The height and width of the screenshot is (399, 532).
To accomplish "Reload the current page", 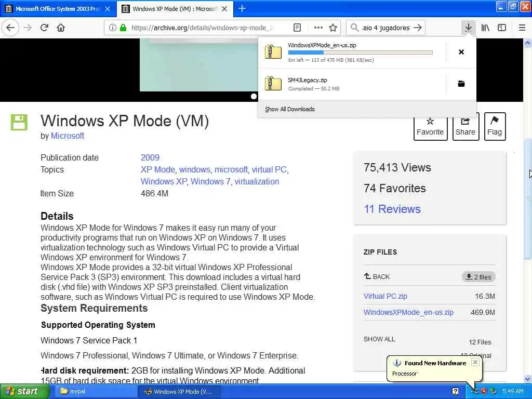I will (44, 28).
